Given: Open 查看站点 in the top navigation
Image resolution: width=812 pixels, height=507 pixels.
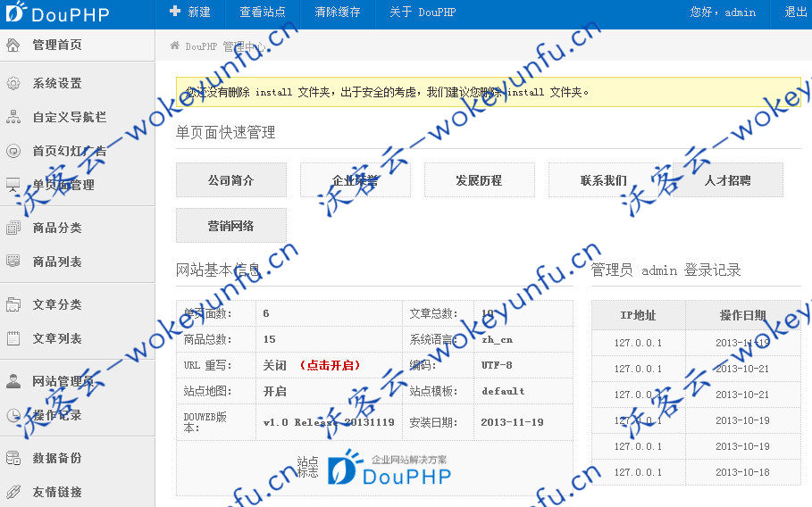Looking at the screenshot, I should [x=263, y=12].
